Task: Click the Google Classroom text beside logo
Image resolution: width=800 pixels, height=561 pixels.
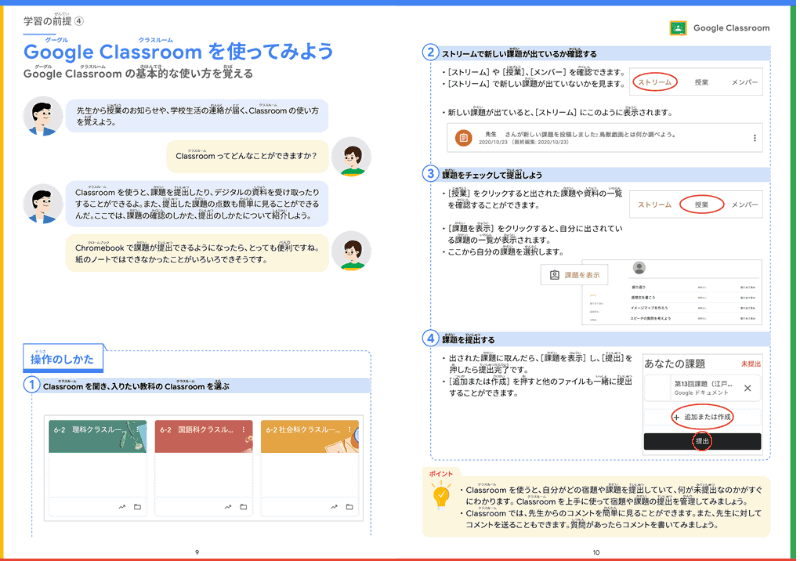Action: [731, 28]
